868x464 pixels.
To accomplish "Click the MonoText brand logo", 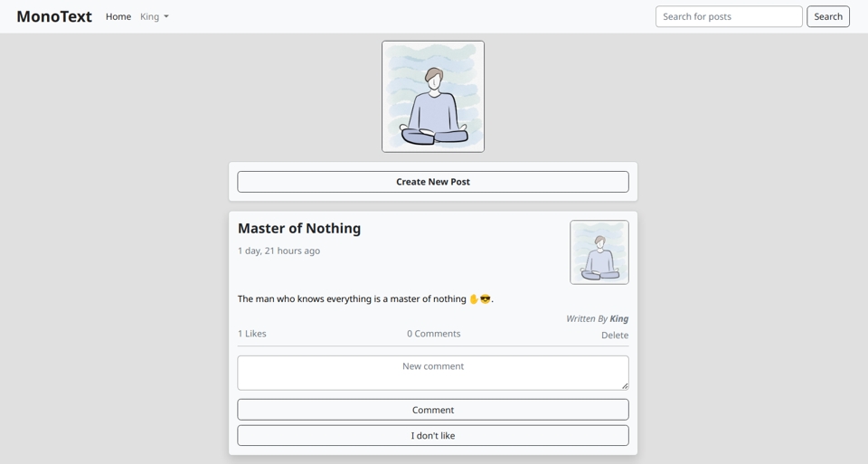I will [x=54, y=16].
